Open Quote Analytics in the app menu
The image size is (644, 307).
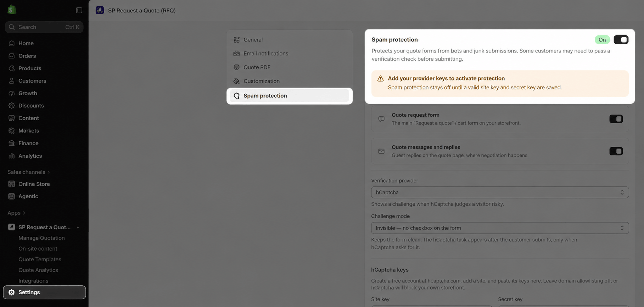click(x=38, y=270)
